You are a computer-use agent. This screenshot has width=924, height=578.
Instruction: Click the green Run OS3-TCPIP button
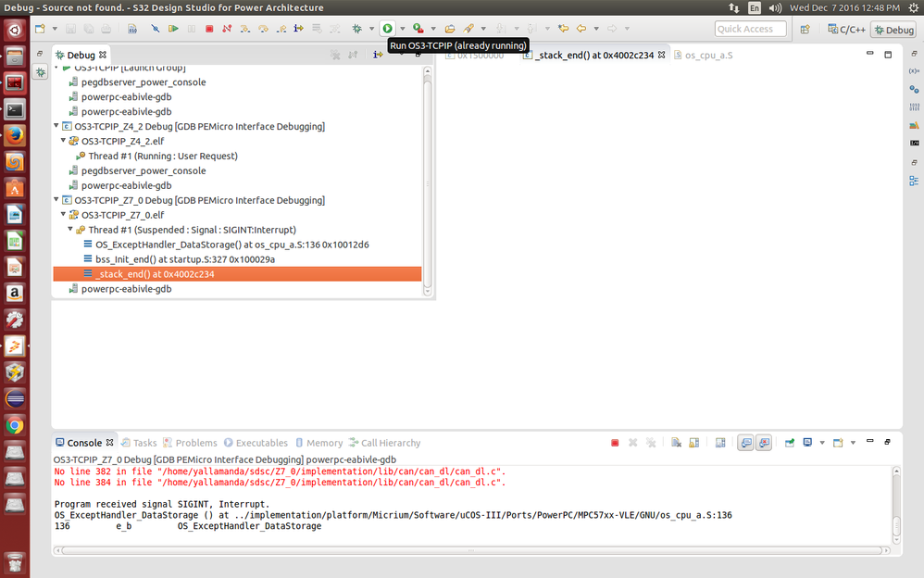pyautogui.click(x=388, y=29)
